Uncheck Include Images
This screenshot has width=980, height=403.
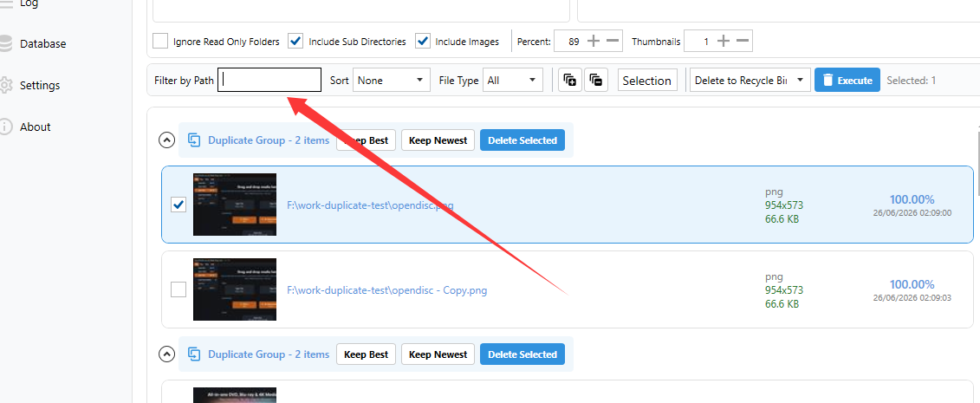pos(423,42)
